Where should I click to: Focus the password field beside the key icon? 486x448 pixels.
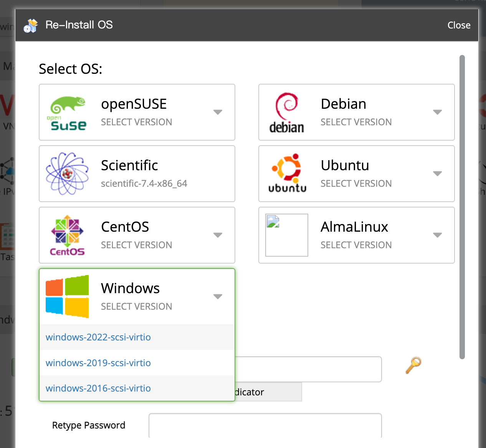(x=308, y=369)
